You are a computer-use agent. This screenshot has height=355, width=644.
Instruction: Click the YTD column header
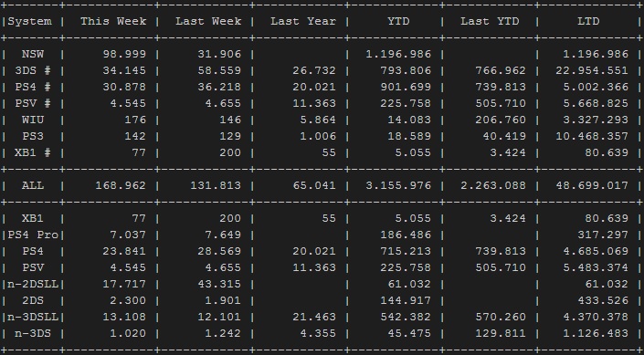pyautogui.click(x=398, y=21)
